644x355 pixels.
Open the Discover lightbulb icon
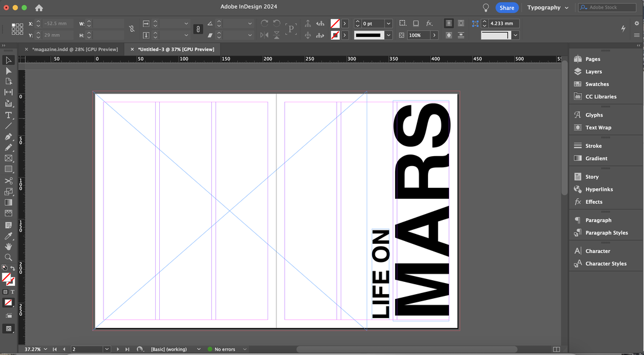[486, 8]
